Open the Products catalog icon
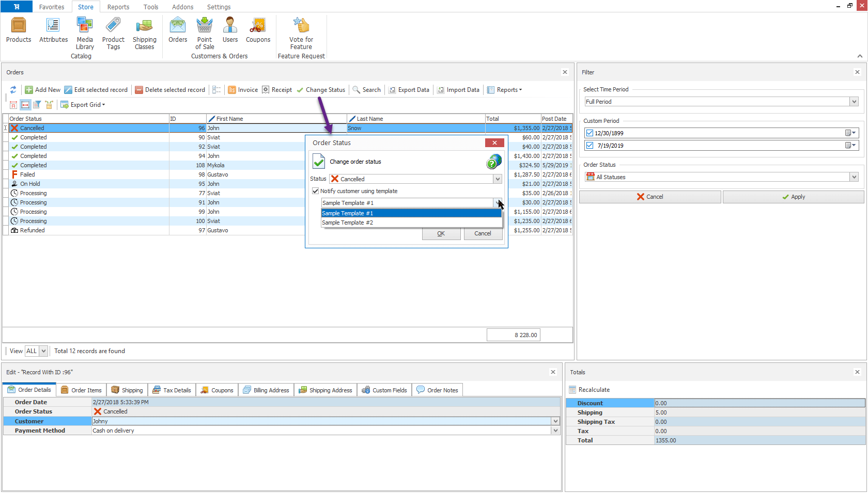Image resolution: width=868 pixels, height=493 pixels. click(x=19, y=30)
